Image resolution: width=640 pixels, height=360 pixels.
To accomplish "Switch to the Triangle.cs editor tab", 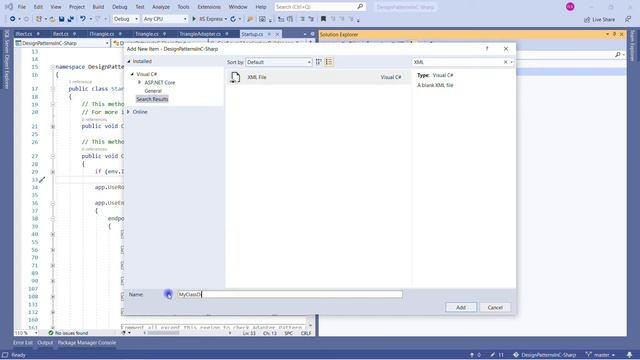I will click(147, 34).
